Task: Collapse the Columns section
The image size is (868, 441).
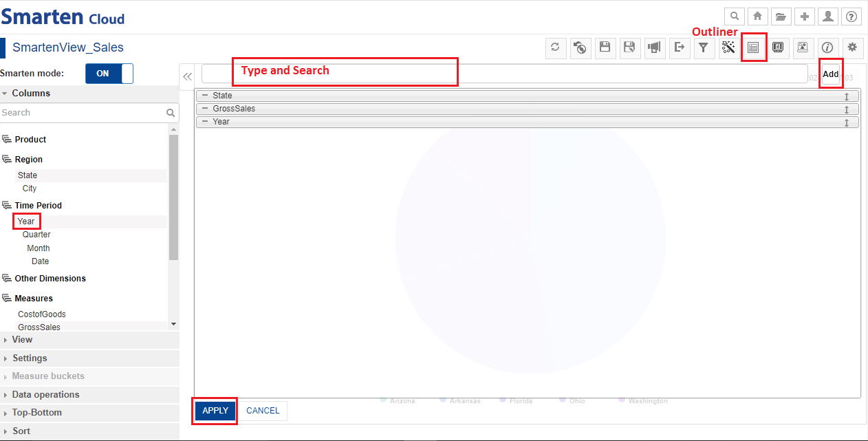Action: [x=89, y=94]
